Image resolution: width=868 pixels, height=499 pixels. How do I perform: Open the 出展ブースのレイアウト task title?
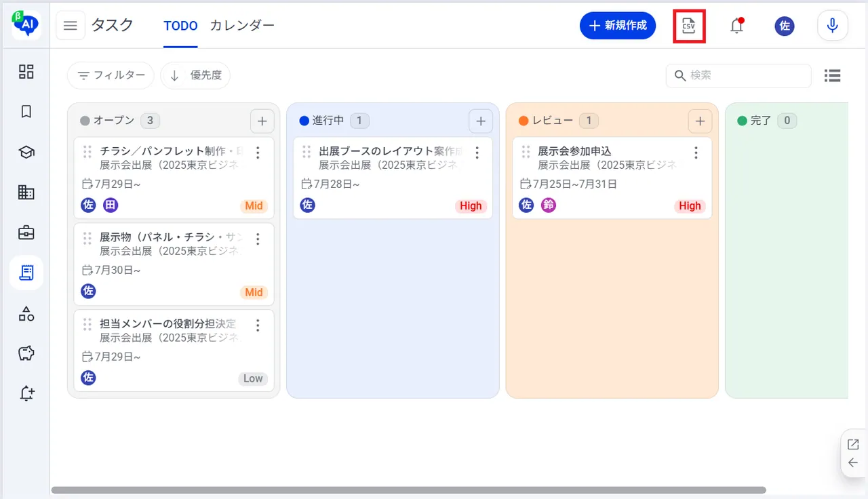[x=391, y=151]
